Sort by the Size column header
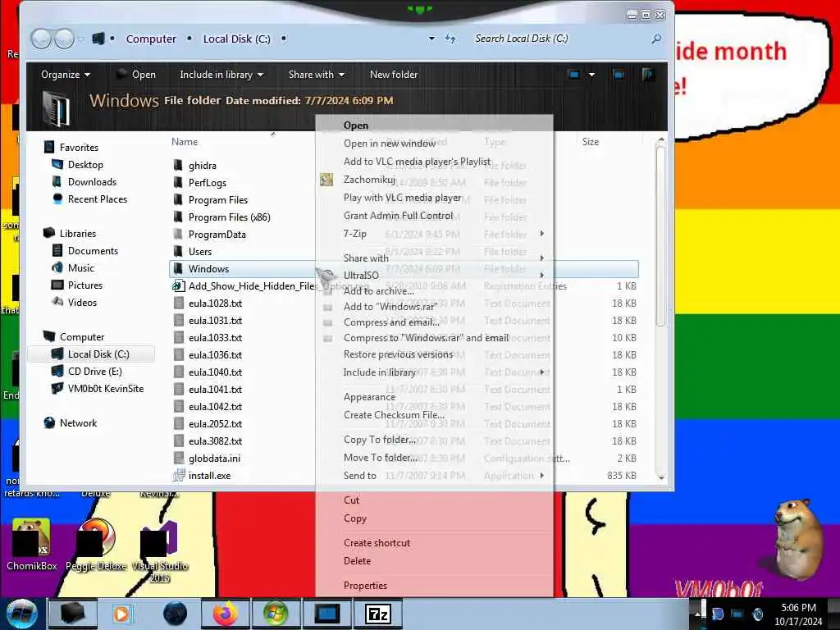Screen dimensions: 840x630 click(591, 141)
